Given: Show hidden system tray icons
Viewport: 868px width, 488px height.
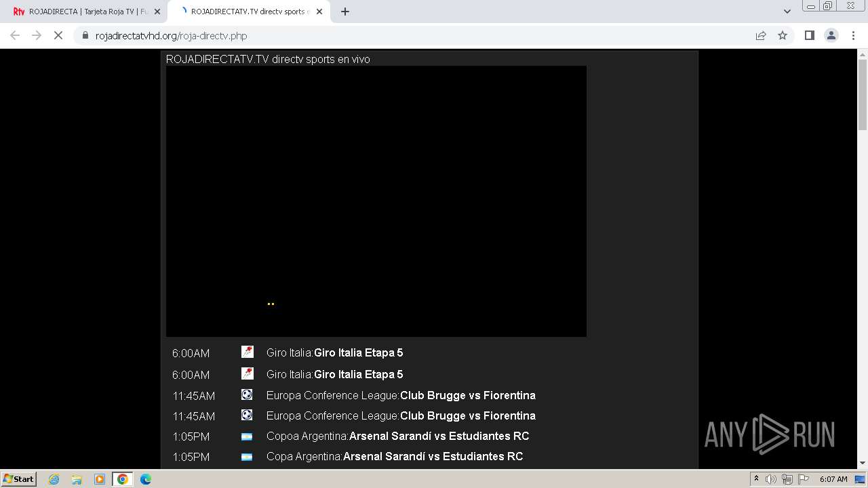Looking at the screenshot, I should coord(756,479).
